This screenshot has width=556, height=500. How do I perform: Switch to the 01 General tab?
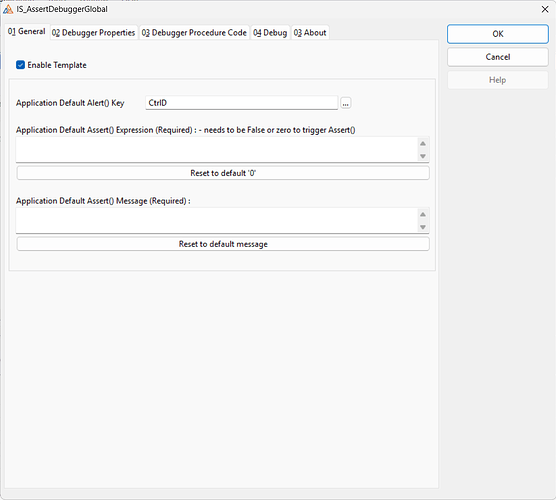pyautogui.click(x=27, y=32)
